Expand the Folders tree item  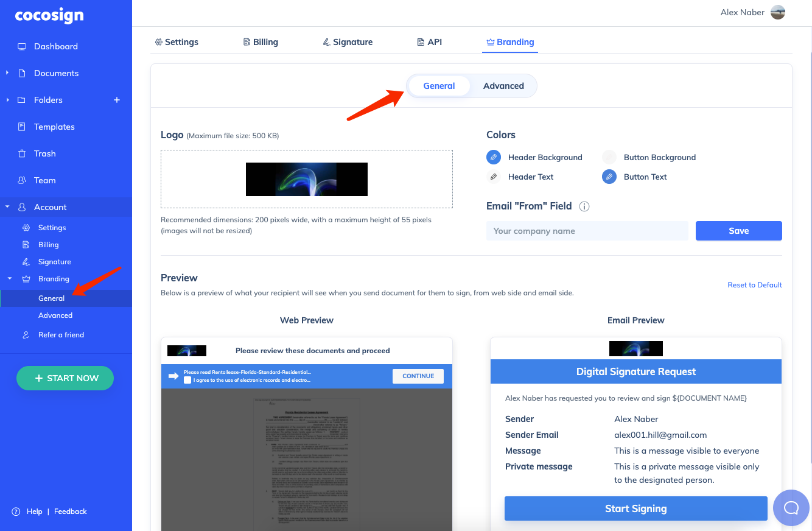point(8,100)
